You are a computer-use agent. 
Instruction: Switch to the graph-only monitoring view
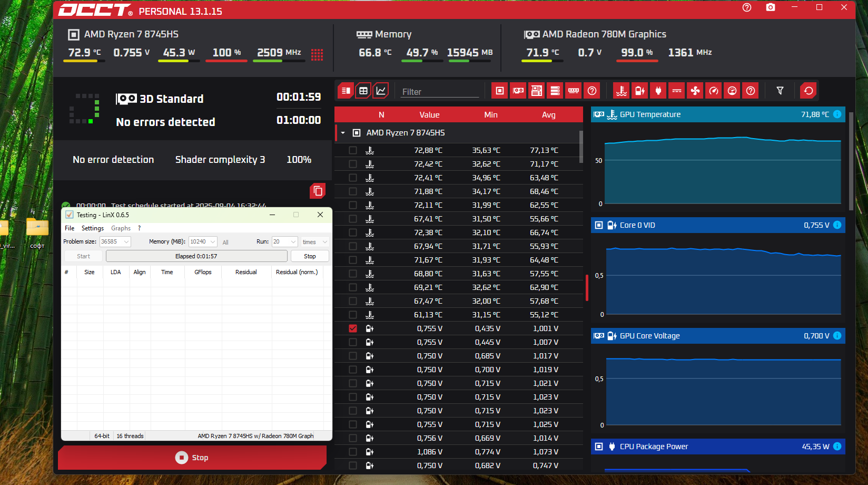(x=381, y=91)
